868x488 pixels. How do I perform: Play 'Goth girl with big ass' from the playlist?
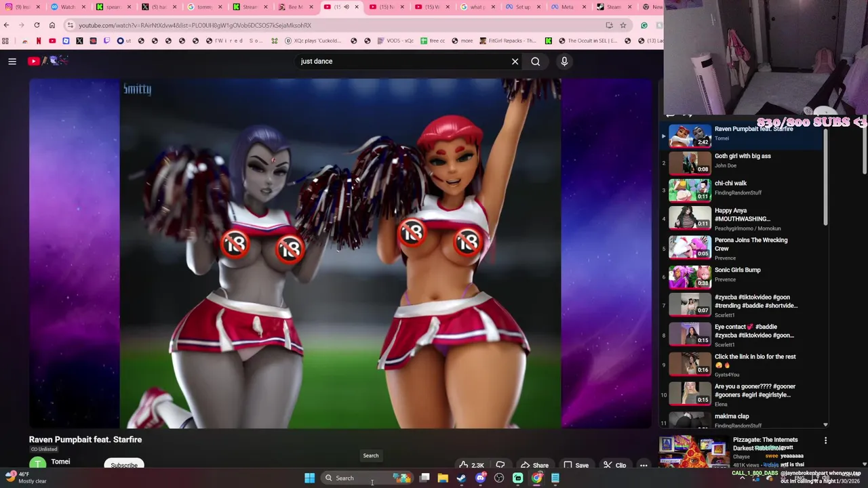point(743,163)
